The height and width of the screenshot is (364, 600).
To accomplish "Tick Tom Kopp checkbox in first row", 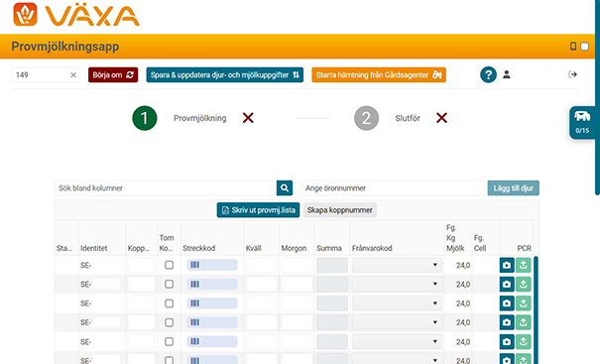I will pos(170,265).
